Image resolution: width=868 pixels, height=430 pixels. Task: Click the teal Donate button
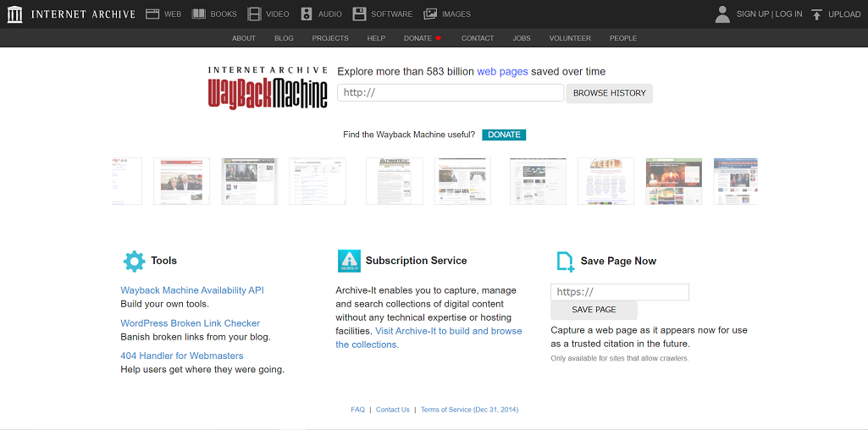[504, 135]
